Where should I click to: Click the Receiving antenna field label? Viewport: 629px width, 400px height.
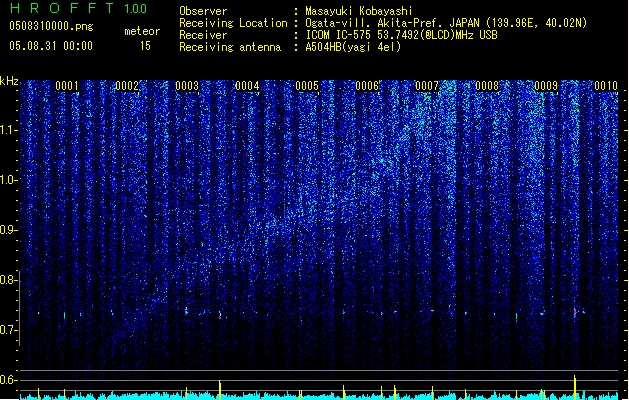click(230, 47)
